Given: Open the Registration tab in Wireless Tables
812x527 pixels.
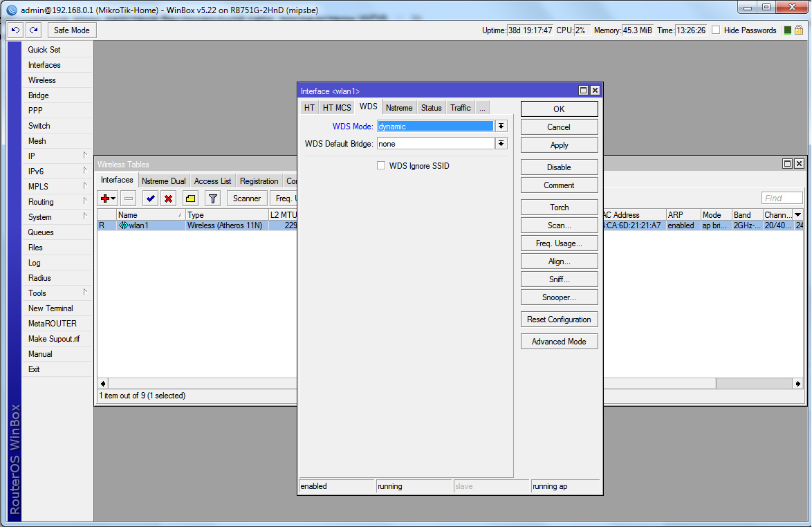Looking at the screenshot, I should pyautogui.click(x=259, y=181).
